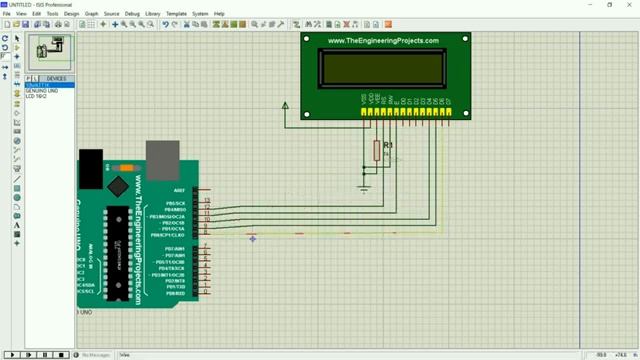The width and height of the screenshot is (640, 360).
Task: Click the Rotate Anti-Clockwise icon
Action: [5, 47]
